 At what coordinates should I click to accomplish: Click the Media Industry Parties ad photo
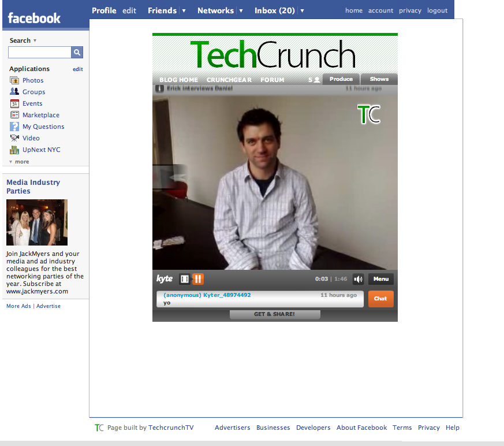[37, 222]
